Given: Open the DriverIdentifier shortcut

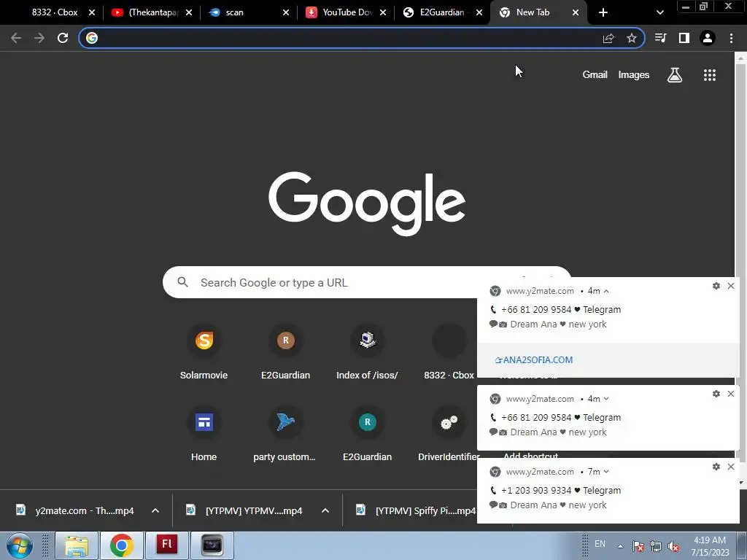Looking at the screenshot, I should (x=449, y=434).
